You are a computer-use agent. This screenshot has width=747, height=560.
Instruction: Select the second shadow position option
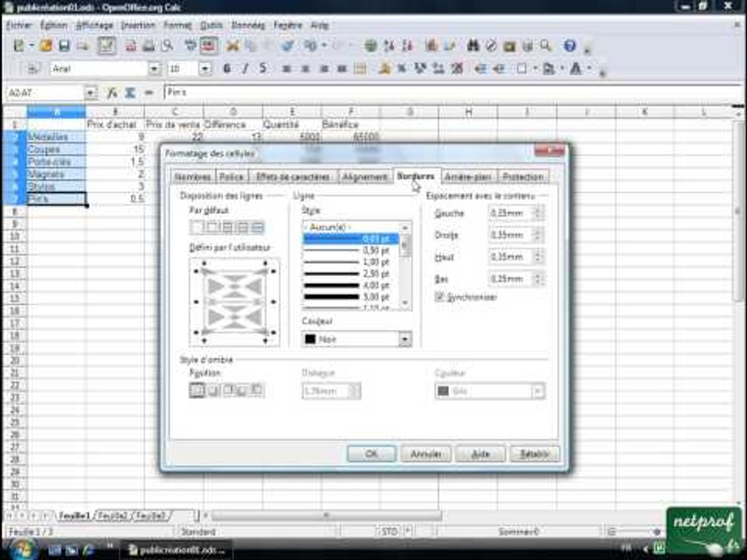(x=212, y=390)
